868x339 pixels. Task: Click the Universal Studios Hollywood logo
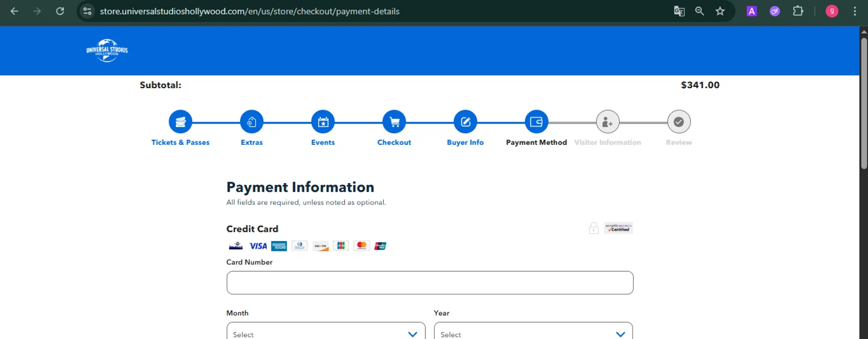coord(107,50)
